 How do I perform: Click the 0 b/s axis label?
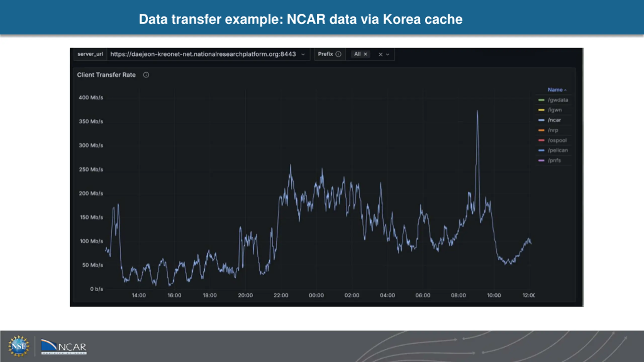[x=97, y=289]
